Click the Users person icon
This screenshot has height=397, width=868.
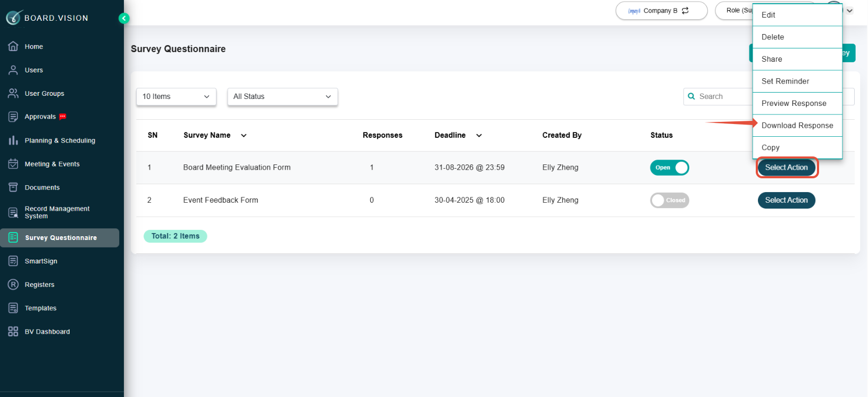(x=13, y=70)
